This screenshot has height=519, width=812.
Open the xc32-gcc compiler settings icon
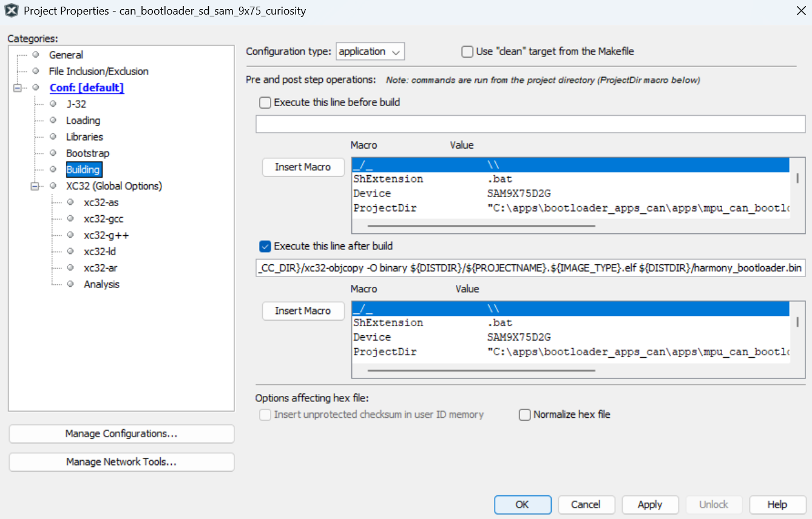tap(71, 218)
